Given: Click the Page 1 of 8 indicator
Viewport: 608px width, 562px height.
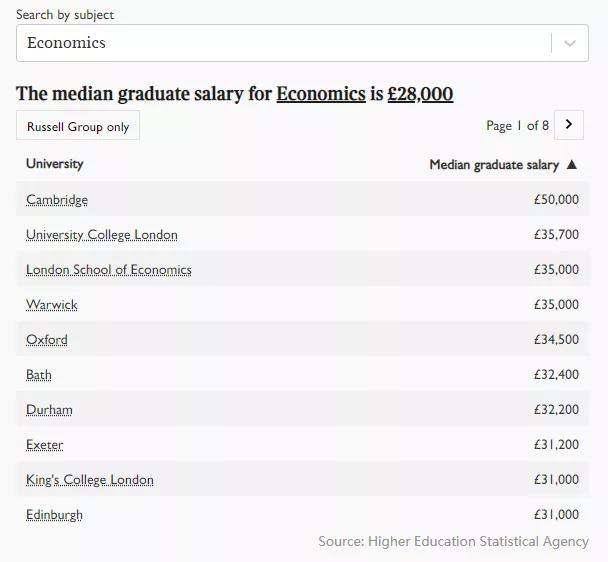Looking at the screenshot, I should (517, 125).
